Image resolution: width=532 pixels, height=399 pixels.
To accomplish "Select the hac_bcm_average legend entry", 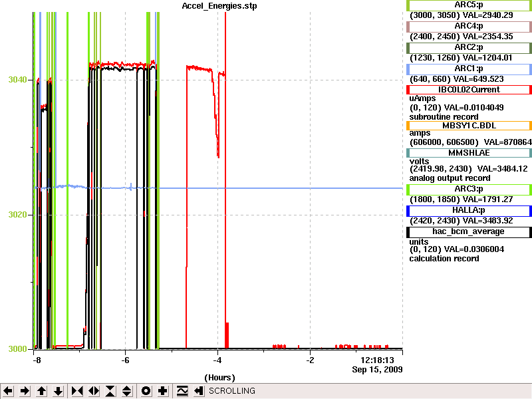I will [469, 231].
